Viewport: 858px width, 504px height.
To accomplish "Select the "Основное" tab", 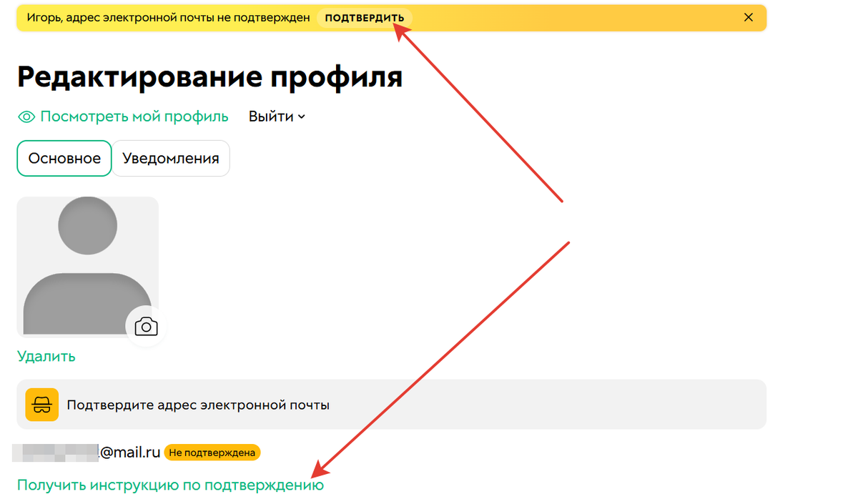I will (64, 158).
